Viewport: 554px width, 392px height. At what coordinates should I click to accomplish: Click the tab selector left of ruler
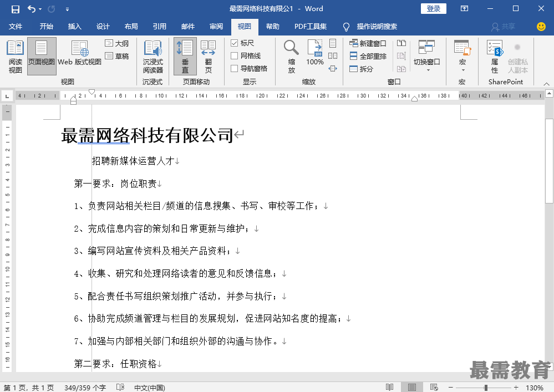click(7, 96)
